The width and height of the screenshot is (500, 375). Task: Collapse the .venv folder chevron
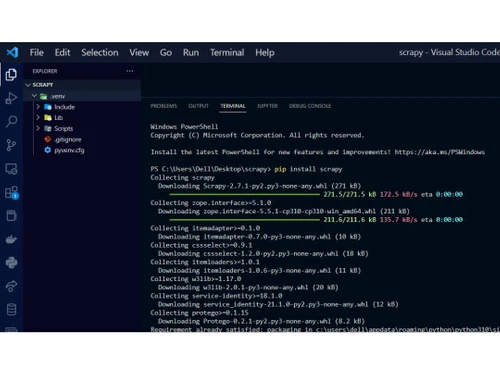(34, 96)
